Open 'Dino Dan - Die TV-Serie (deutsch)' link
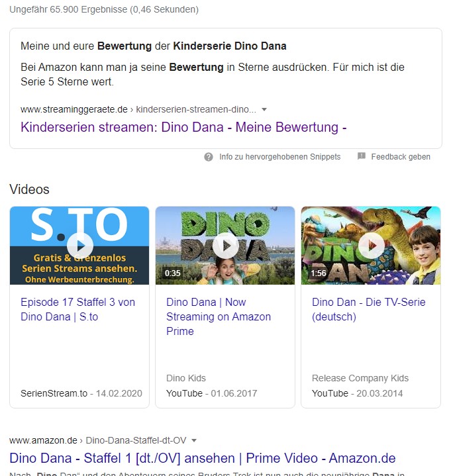Screen dimensions: 449x476 click(369, 309)
